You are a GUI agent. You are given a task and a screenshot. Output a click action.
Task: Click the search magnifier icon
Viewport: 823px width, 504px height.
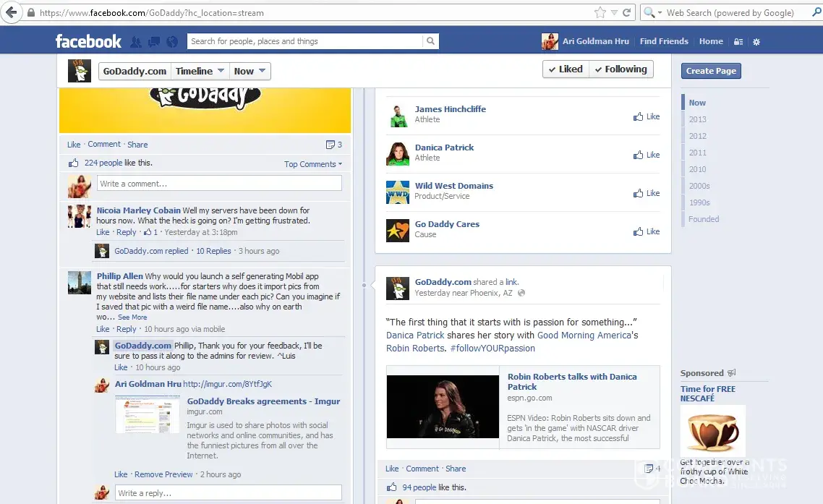[430, 41]
